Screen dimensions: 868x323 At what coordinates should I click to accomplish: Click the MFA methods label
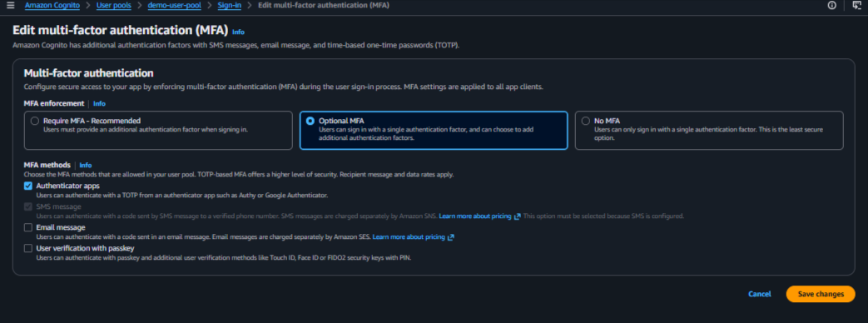point(47,165)
